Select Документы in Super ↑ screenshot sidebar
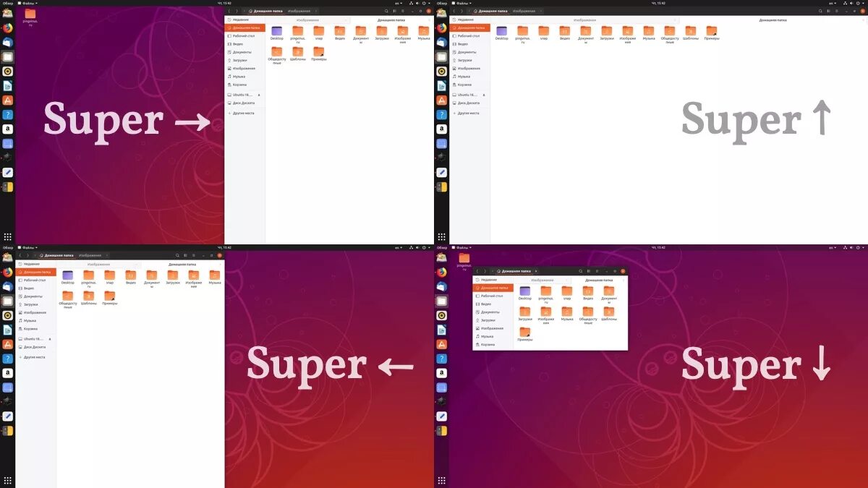 coord(469,52)
